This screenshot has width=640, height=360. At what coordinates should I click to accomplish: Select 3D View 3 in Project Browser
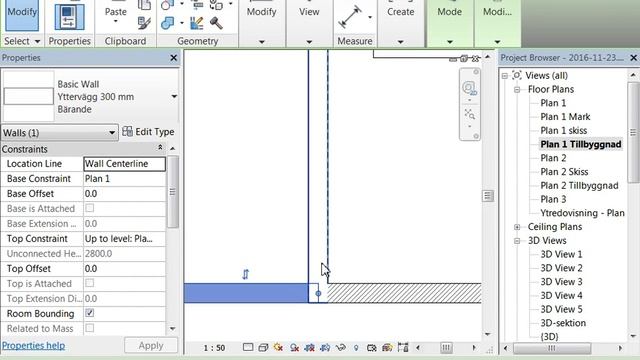(x=561, y=282)
